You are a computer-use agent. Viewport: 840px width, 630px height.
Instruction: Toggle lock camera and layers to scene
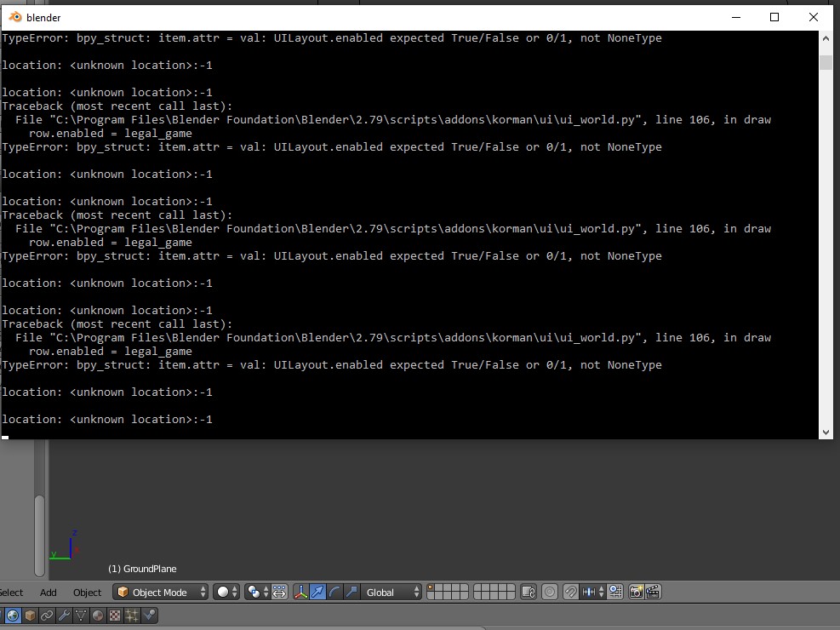coord(529,592)
